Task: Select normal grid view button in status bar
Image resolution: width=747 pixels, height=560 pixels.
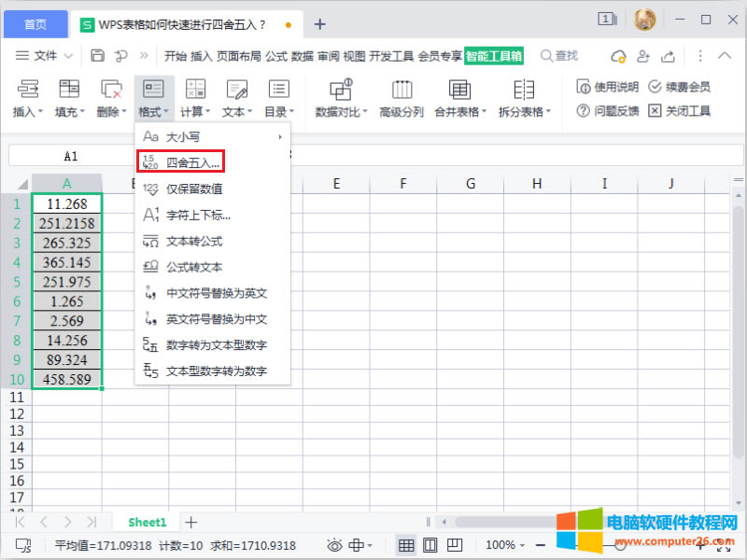Action: [x=406, y=545]
